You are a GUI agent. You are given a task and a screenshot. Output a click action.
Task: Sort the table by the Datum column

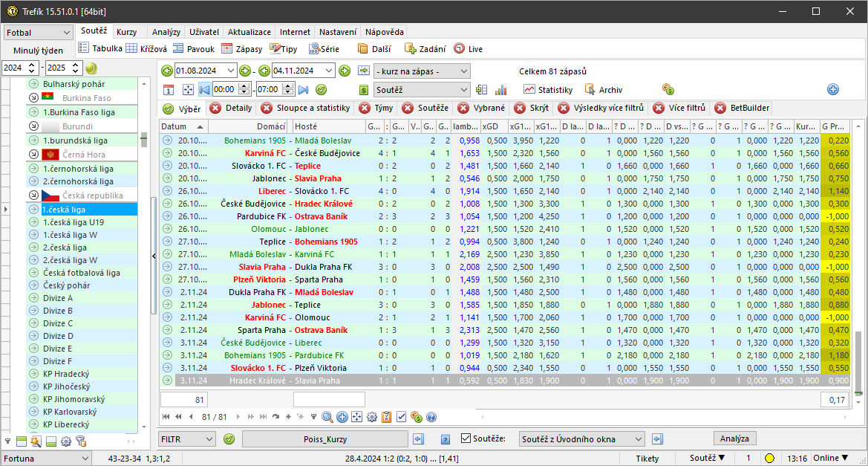click(x=183, y=126)
